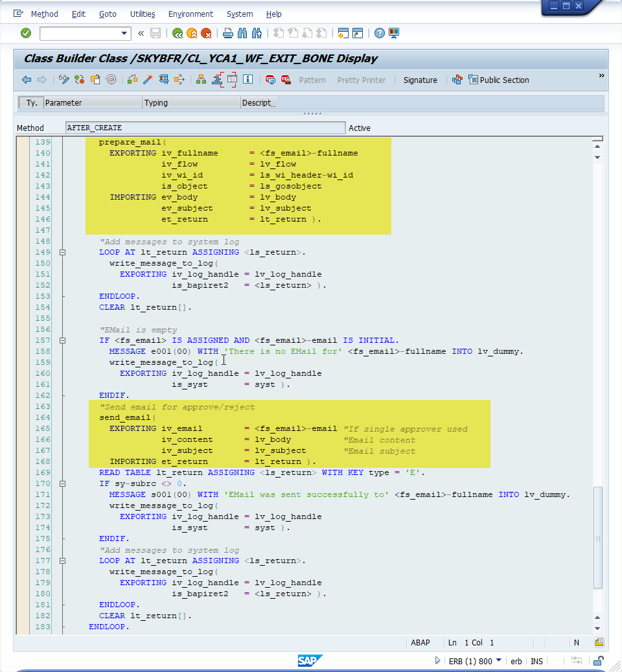The width and height of the screenshot is (622, 672).
Task: Click the Where-Used List icon
Action: (x=179, y=80)
